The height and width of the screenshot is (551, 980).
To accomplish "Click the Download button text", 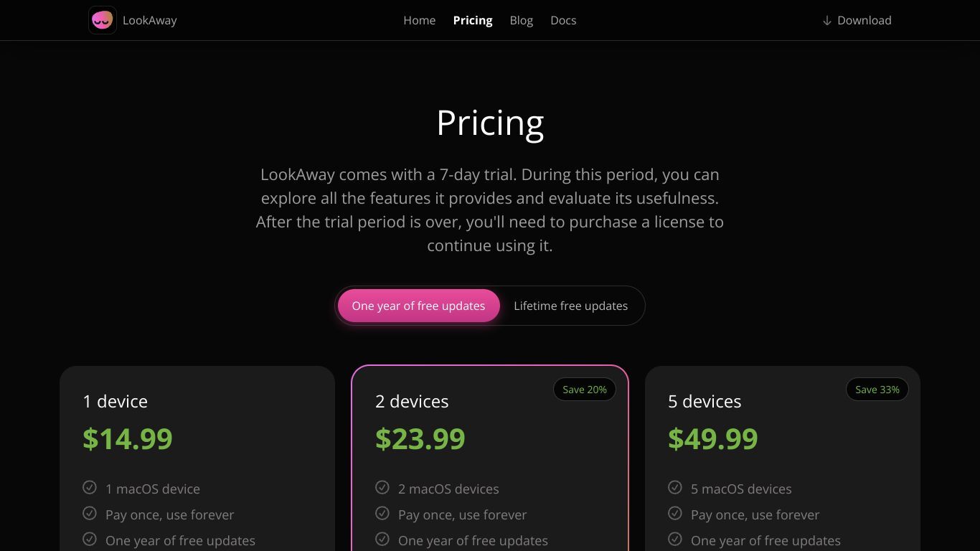I will (x=864, y=20).
